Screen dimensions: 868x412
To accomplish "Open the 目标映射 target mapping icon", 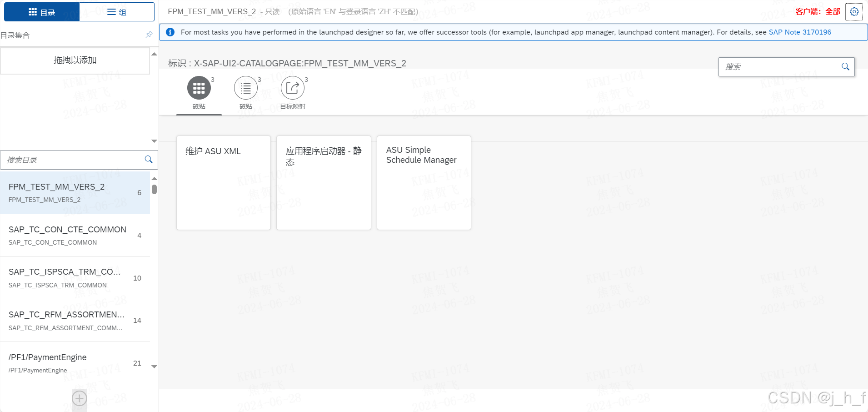I will [x=293, y=88].
